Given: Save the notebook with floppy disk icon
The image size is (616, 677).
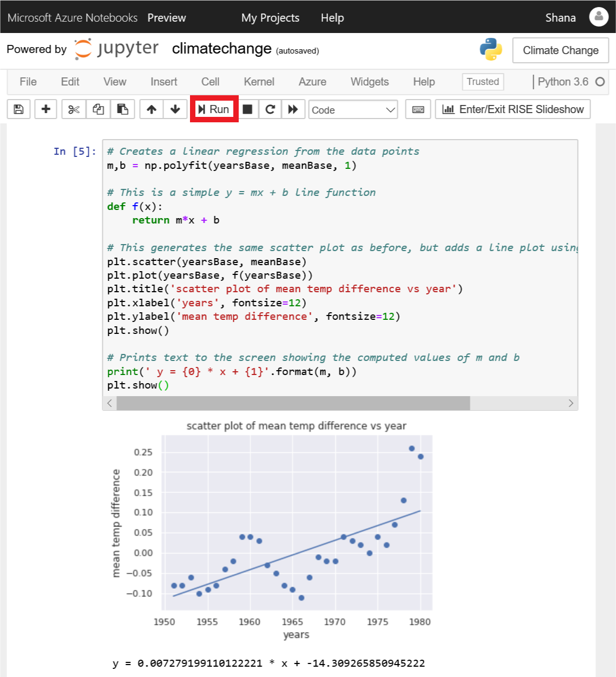Looking at the screenshot, I should [x=18, y=109].
